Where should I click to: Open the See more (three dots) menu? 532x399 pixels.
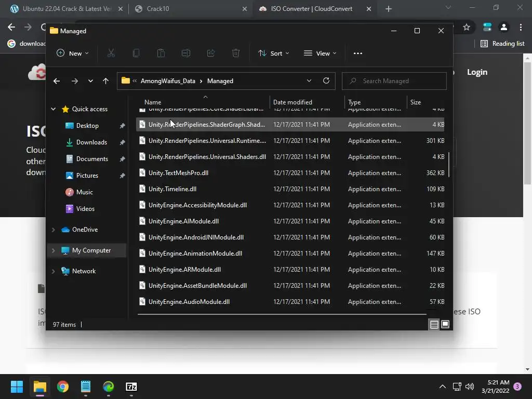click(x=358, y=54)
